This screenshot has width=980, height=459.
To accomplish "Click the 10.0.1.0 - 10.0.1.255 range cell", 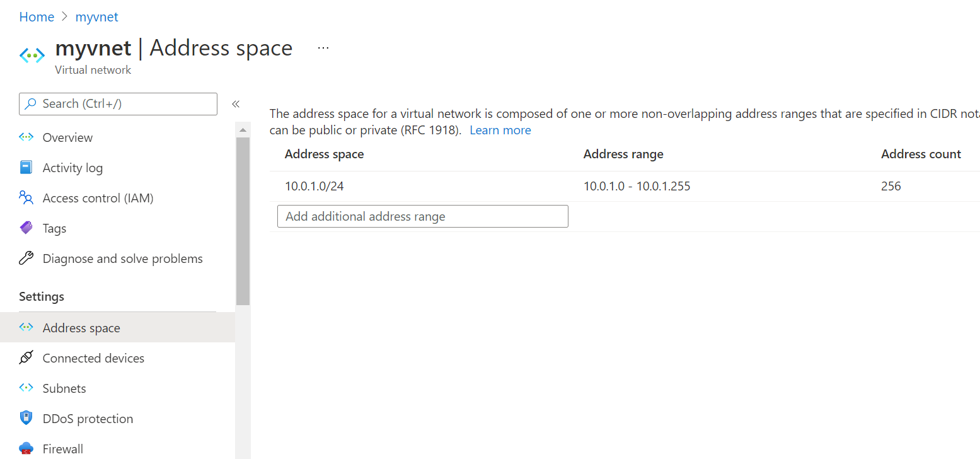I will click(637, 186).
